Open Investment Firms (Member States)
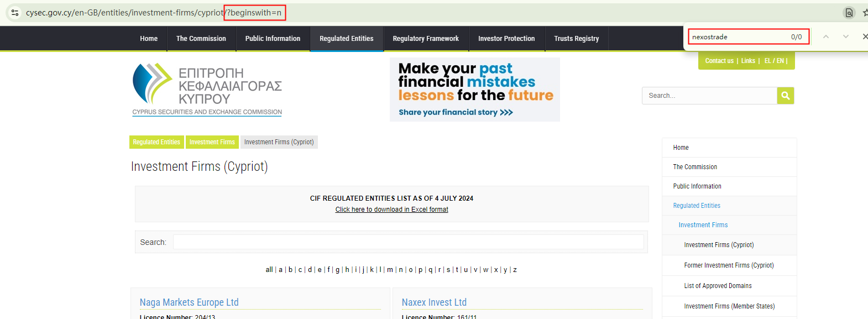 729,306
